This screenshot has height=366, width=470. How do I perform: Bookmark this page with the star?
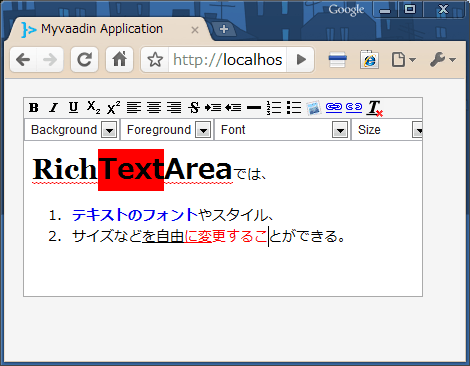[x=155, y=60]
